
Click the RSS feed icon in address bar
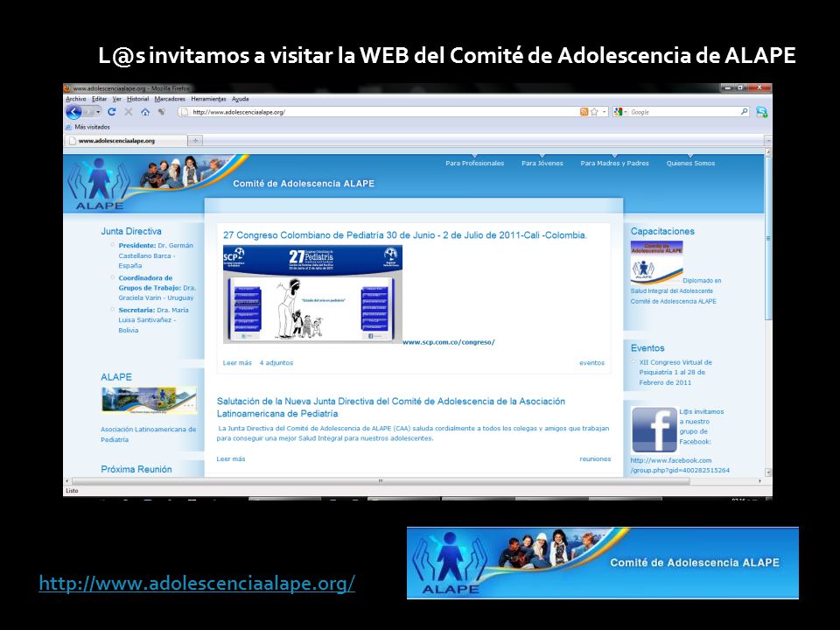pyautogui.click(x=584, y=112)
